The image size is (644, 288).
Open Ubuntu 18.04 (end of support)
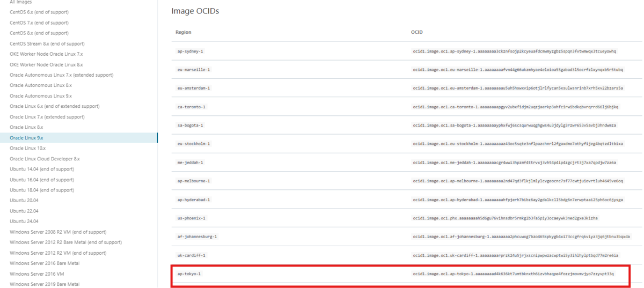(x=42, y=190)
